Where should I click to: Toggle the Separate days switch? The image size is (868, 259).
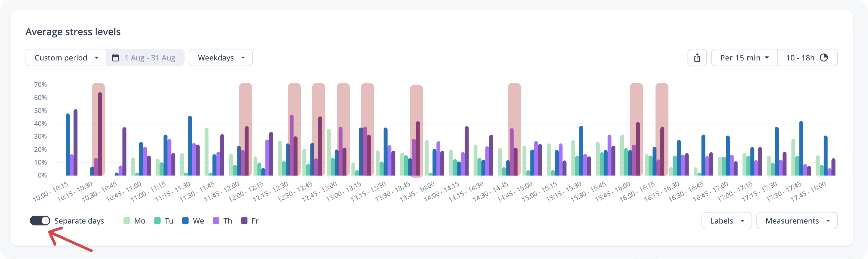click(40, 221)
